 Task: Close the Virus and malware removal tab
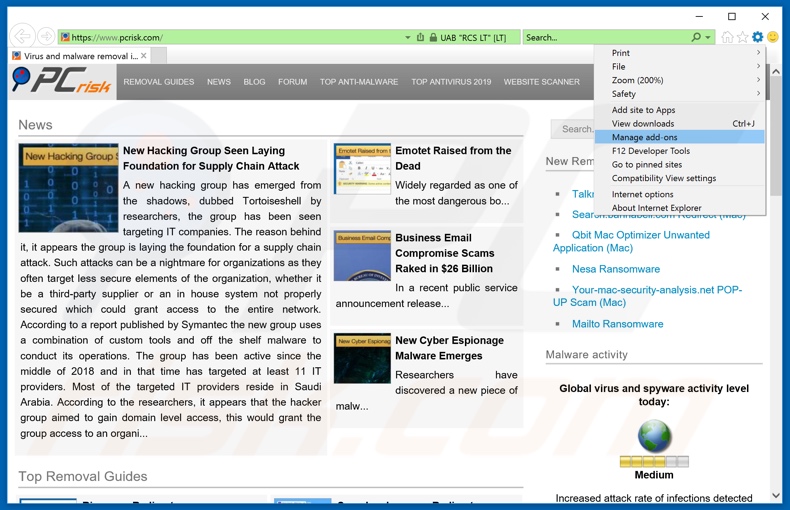click(144, 55)
